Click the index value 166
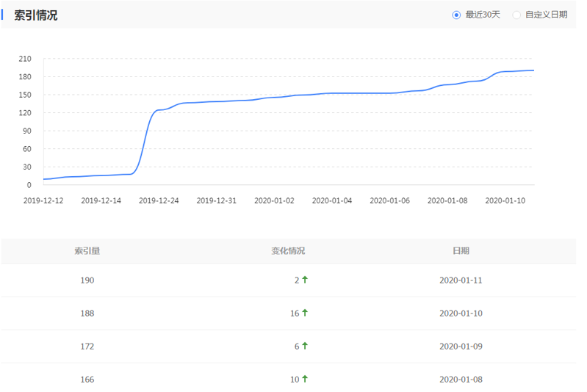This screenshot has width=587, height=392. pos(87,380)
